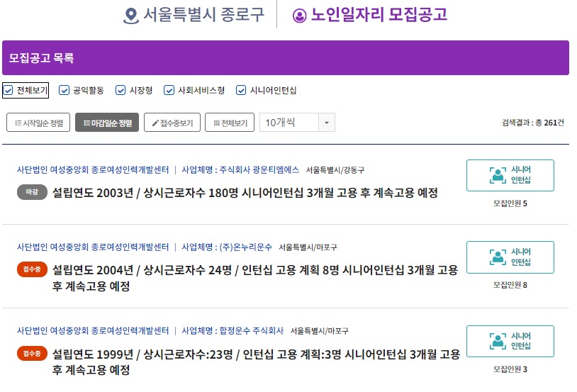Click the 모집인원 5 text
Screen dimensions: 577x392
pyautogui.click(x=510, y=203)
